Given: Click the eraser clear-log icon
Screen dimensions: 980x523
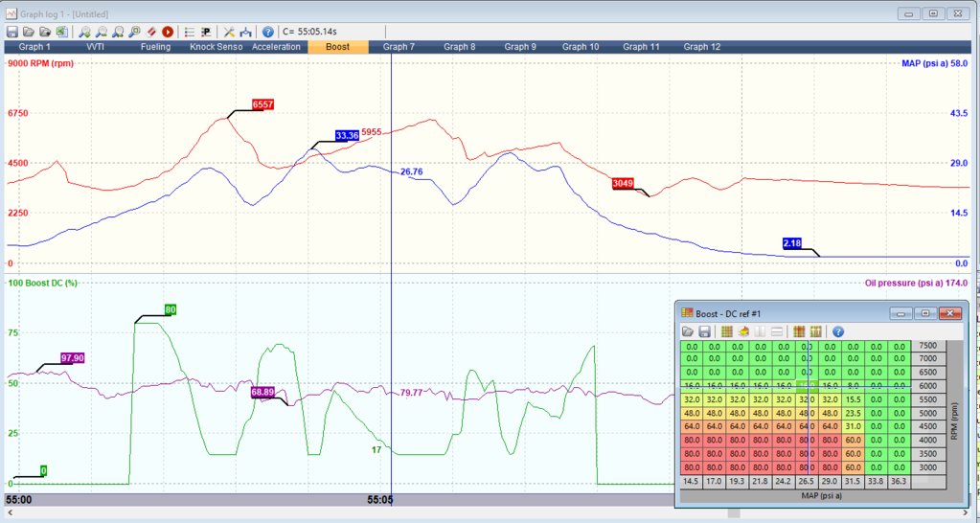Looking at the screenshot, I should [150, 32].
